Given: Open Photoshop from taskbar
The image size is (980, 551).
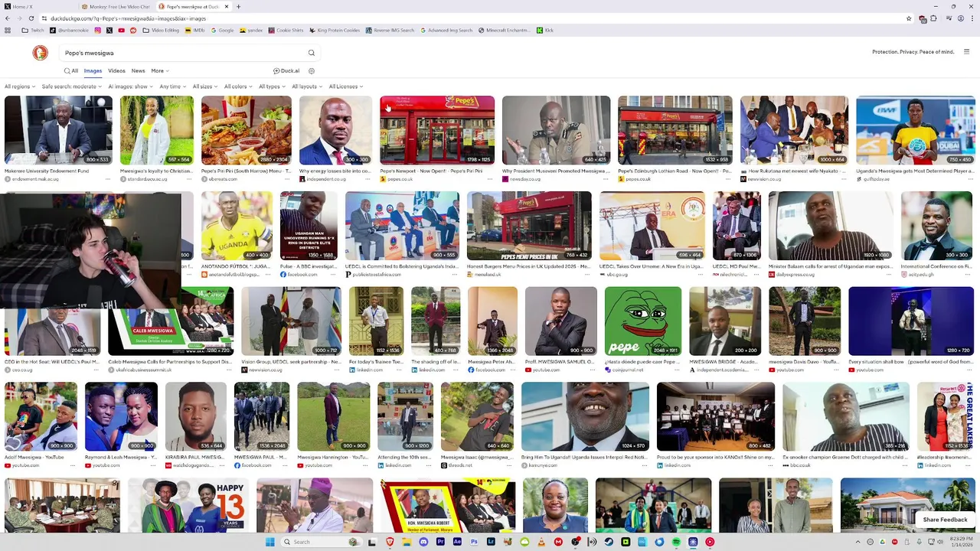Looking at the screenshot, I should (474, 542).
